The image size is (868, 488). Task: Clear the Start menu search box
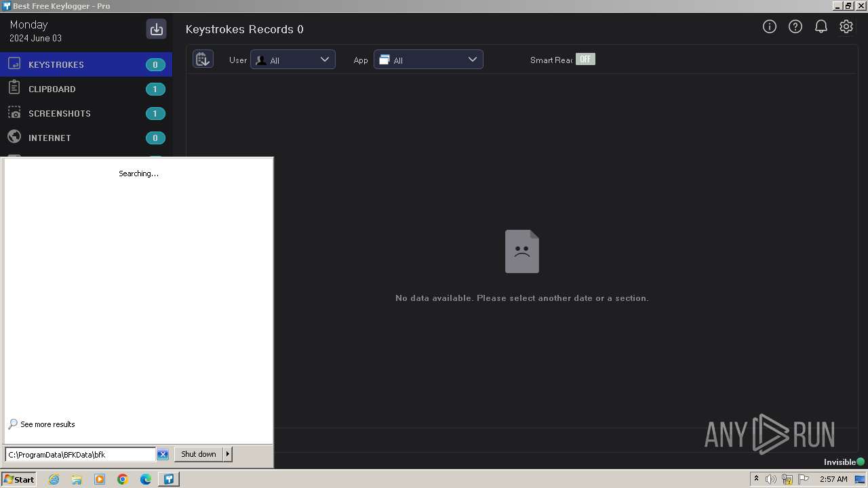(x=163, y=455)
